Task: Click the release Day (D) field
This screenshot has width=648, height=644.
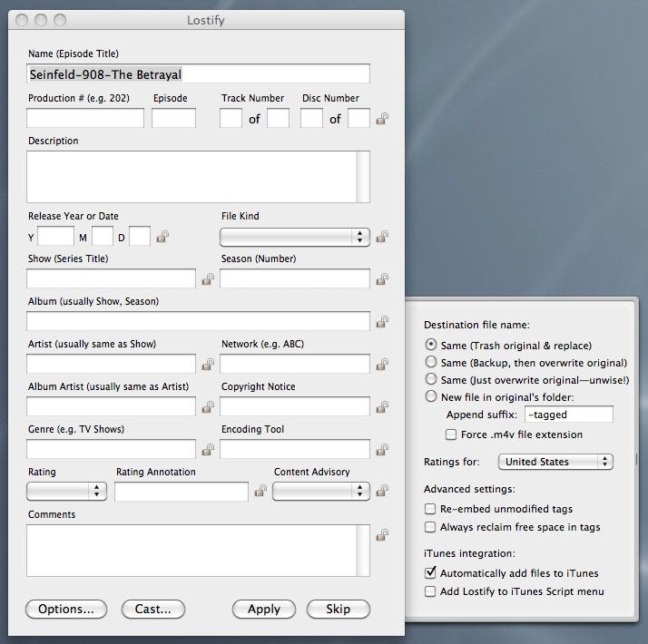Action: click(140, 236)
